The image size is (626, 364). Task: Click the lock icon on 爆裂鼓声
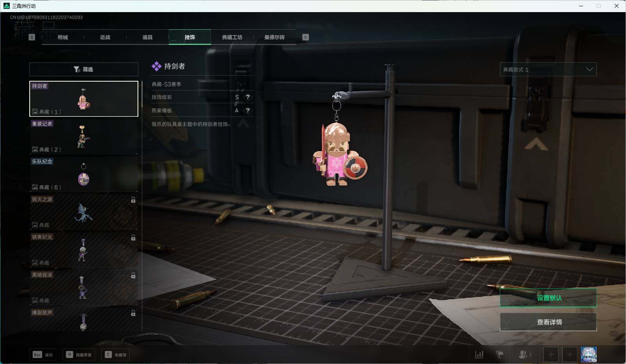click(x=133, y=313)
